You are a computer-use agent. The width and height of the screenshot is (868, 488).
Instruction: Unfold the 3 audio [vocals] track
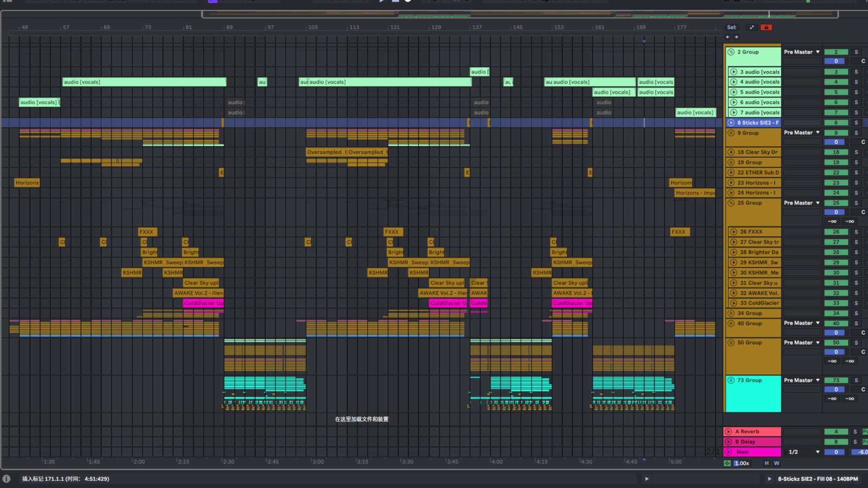(x=734, y=72)
